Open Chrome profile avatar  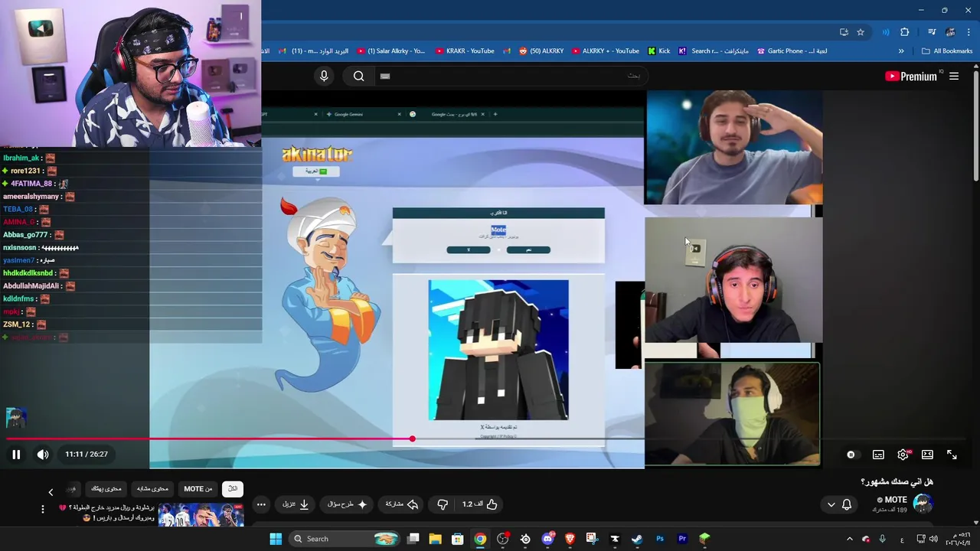coord(950,32)
